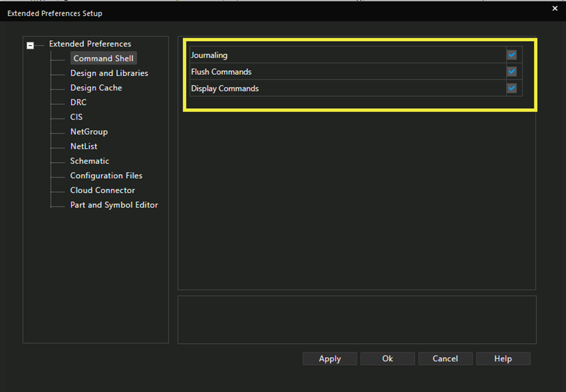Select the Design Cache category

click(x=96, y=88)
